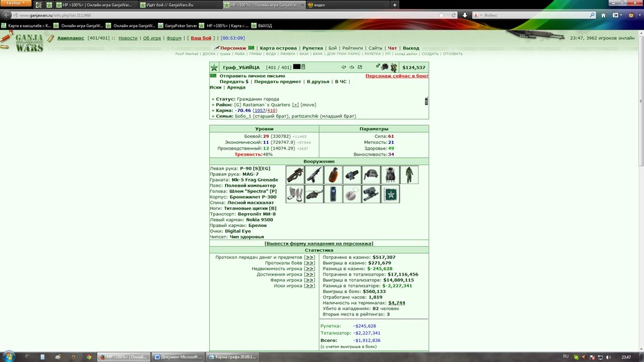Open the P-90 weapon icon
Screen dimensions: 644x362
click(295, 175)
